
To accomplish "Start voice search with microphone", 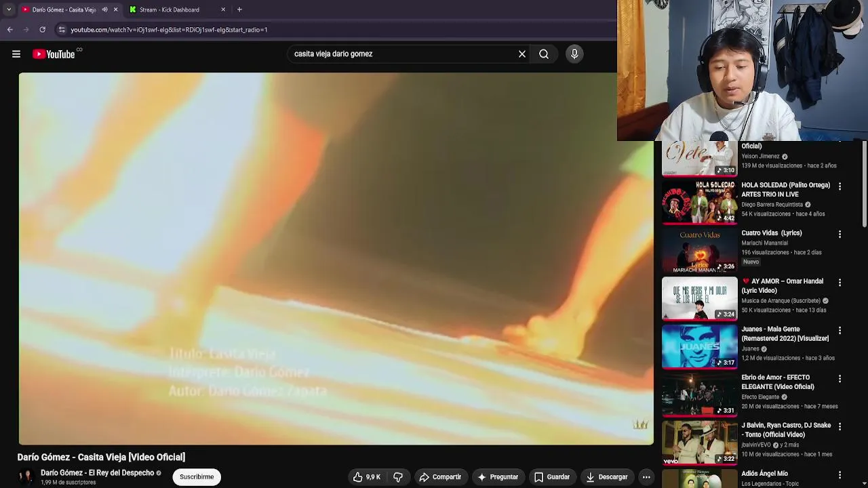I will [574, 54].
